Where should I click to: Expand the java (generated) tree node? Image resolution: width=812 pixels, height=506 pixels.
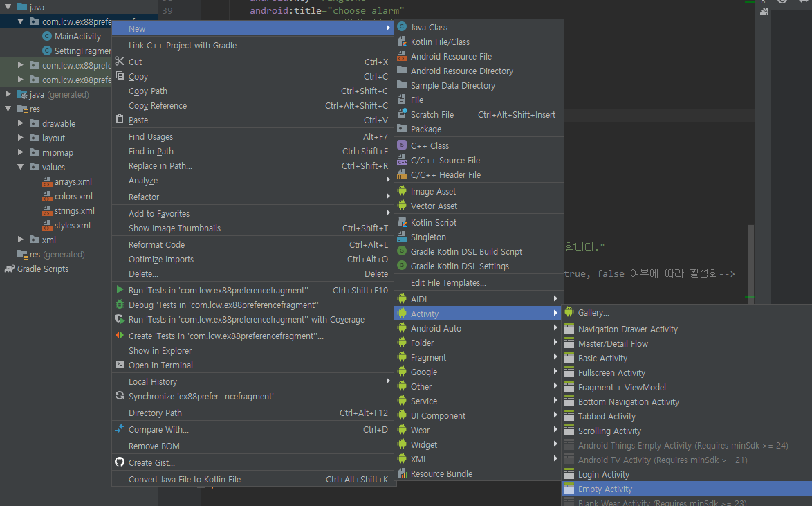[8, 94]
